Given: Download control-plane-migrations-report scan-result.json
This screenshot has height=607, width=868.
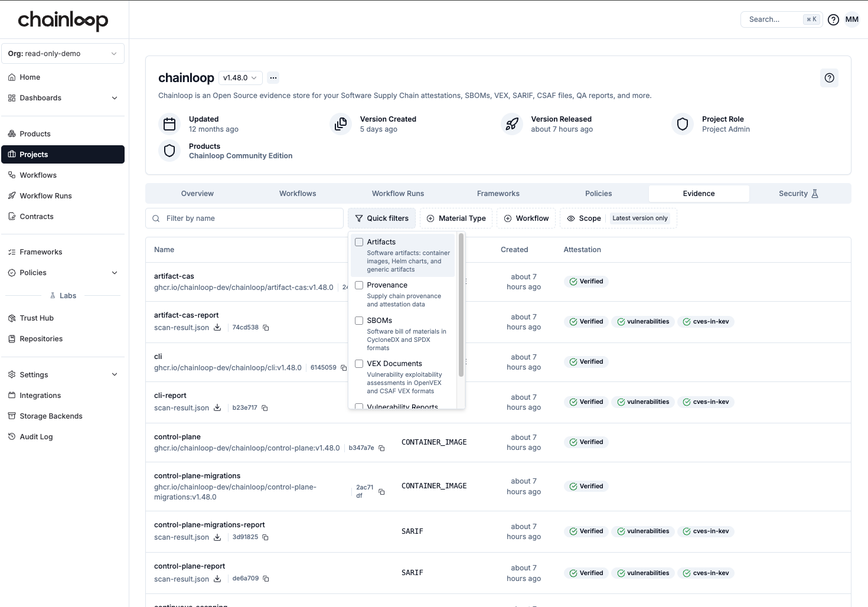Looking at the screenshot, I should 217,537.
